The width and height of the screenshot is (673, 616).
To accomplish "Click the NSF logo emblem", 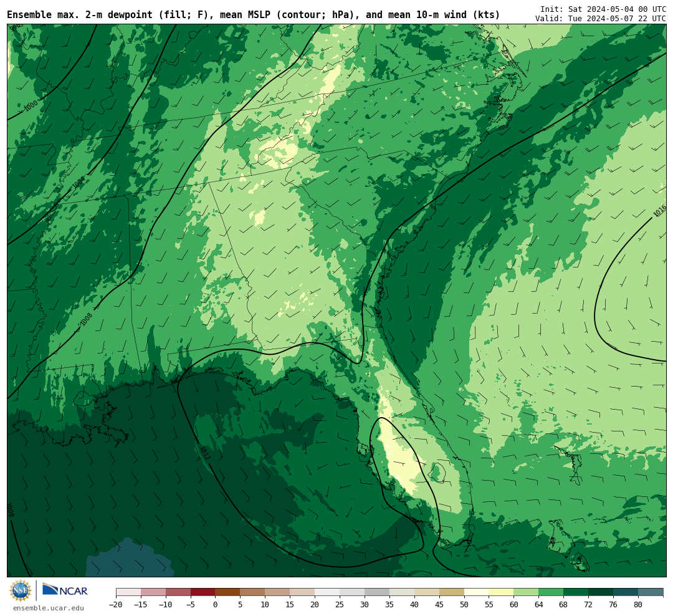I will click(21, 590).
